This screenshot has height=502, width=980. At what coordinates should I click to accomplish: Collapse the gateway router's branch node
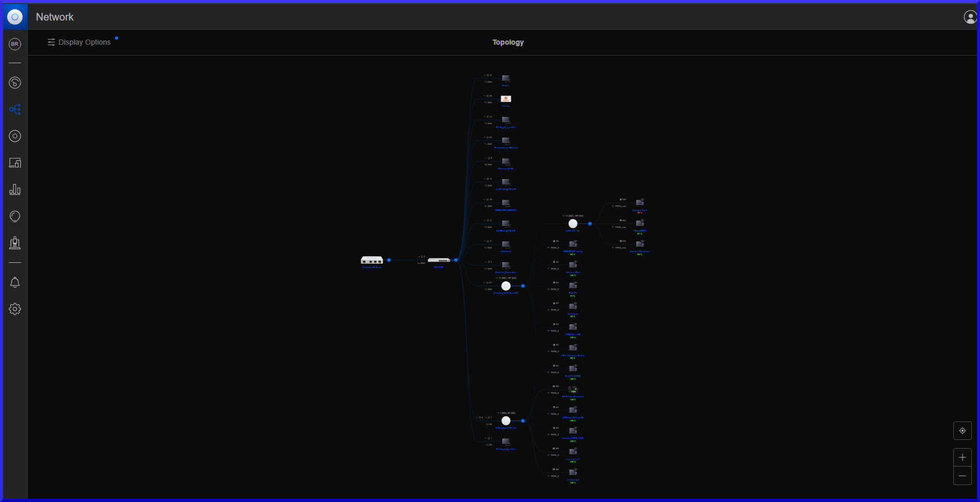point(389,260)
